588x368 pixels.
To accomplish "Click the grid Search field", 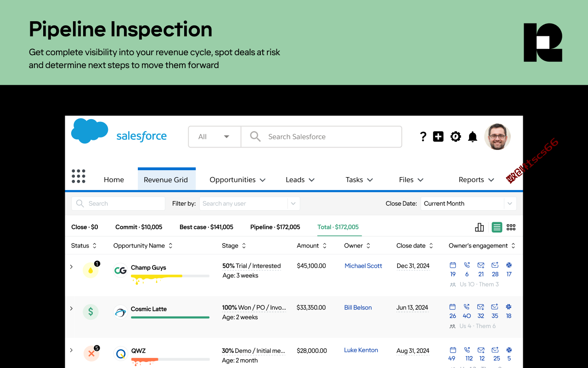I will tap(118, 203).
